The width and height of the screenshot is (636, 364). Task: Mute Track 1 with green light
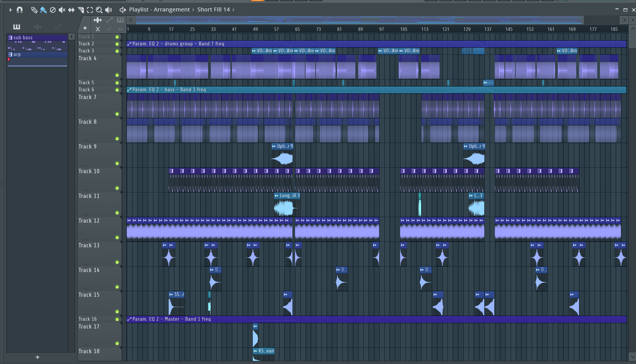click(117, 37)
